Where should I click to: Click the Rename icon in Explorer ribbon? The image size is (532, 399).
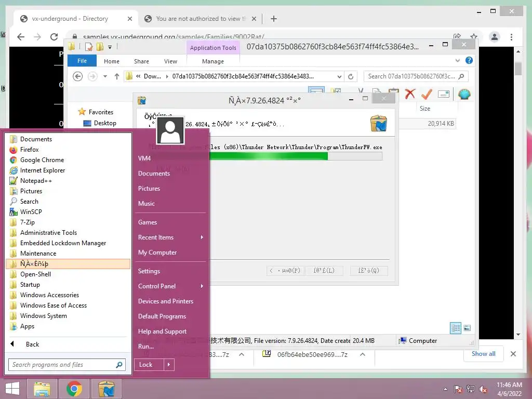pyautogui.click(x=443, y=94)
